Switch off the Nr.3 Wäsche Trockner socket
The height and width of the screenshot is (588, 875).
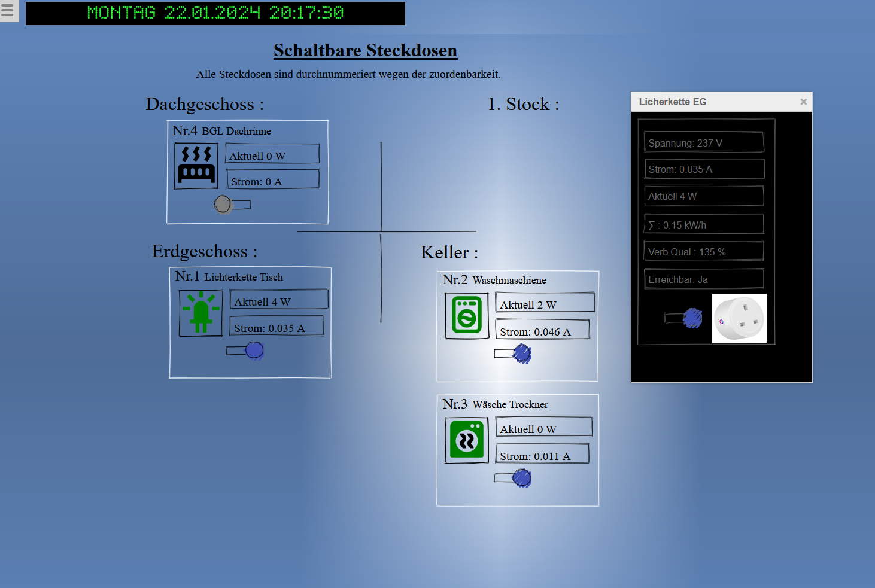point(513,478)
